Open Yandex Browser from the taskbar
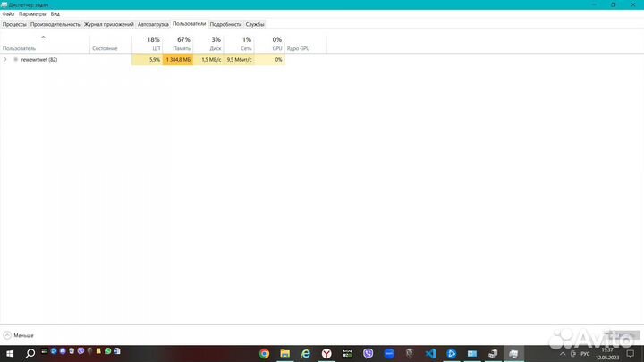The width and height of the screenshot is (644, 362). tap(326, 354)
